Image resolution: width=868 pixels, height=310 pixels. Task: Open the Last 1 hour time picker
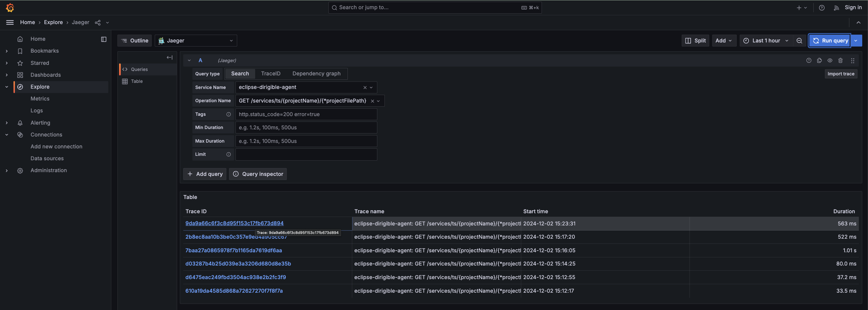[x=766, y=41]
